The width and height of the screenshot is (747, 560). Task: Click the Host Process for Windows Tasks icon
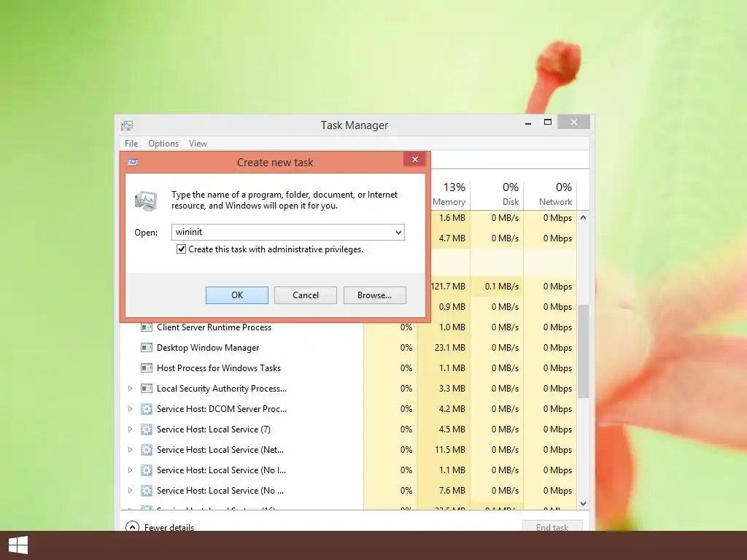[146, 368]
